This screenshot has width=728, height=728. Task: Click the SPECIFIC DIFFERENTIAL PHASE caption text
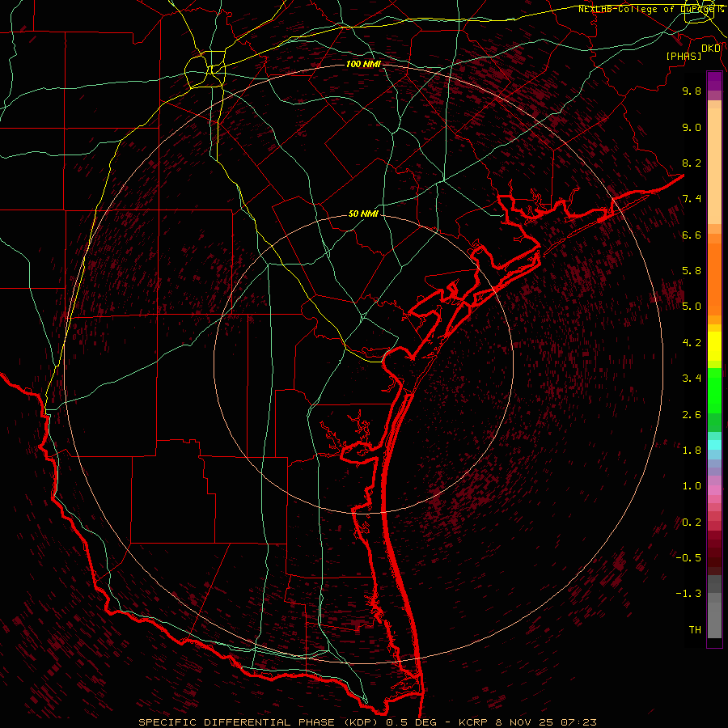pyautogui.click(x=236, y=722)
